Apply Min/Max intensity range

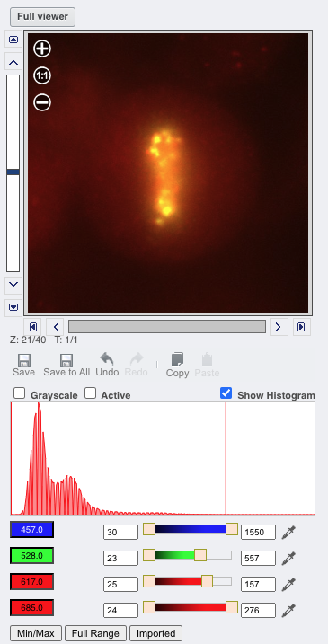36,633
